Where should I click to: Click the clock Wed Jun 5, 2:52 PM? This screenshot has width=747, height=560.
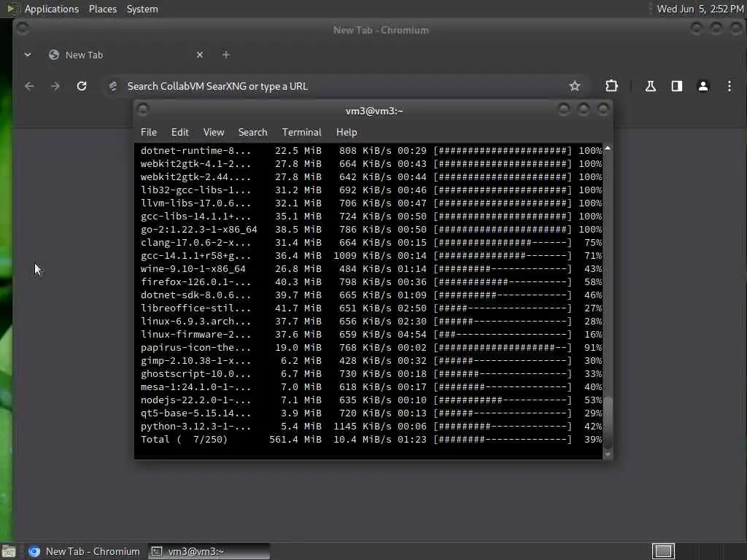[700, 9]
